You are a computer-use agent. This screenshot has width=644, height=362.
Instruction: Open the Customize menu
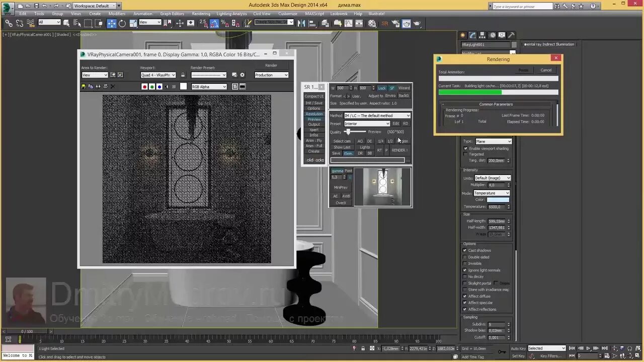tap(288, 14)
